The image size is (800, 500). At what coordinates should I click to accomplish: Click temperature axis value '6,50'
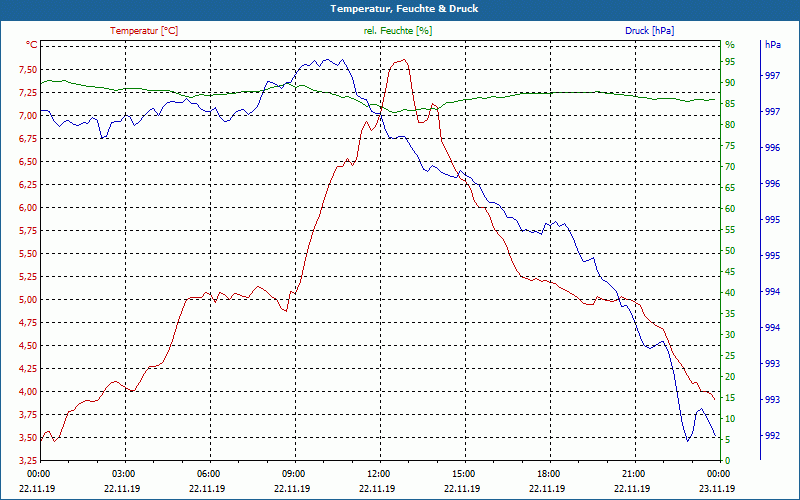[28, 162]
